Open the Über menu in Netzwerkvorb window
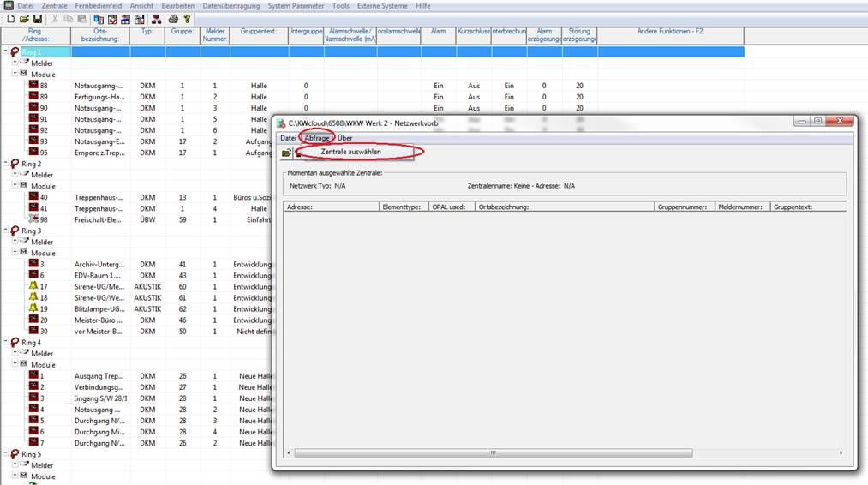Image resolution: width=868 pixels, height=485 pixels. tap(344, 138)
